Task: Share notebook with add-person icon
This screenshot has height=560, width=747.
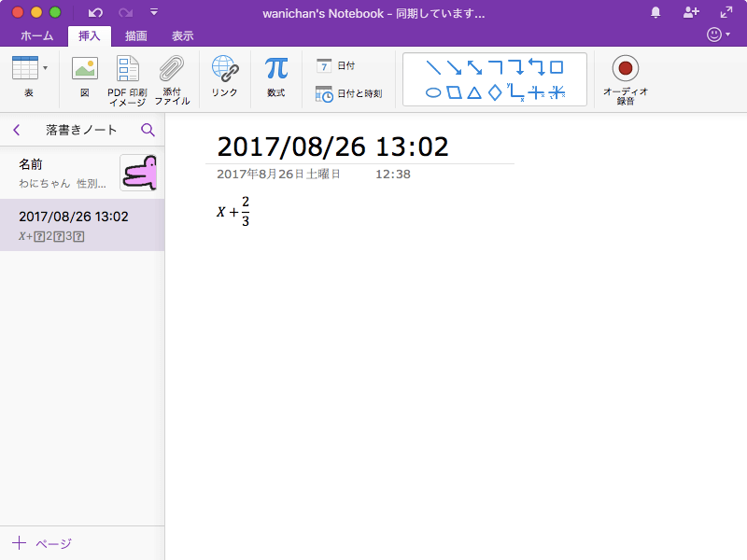Action: 691,12
